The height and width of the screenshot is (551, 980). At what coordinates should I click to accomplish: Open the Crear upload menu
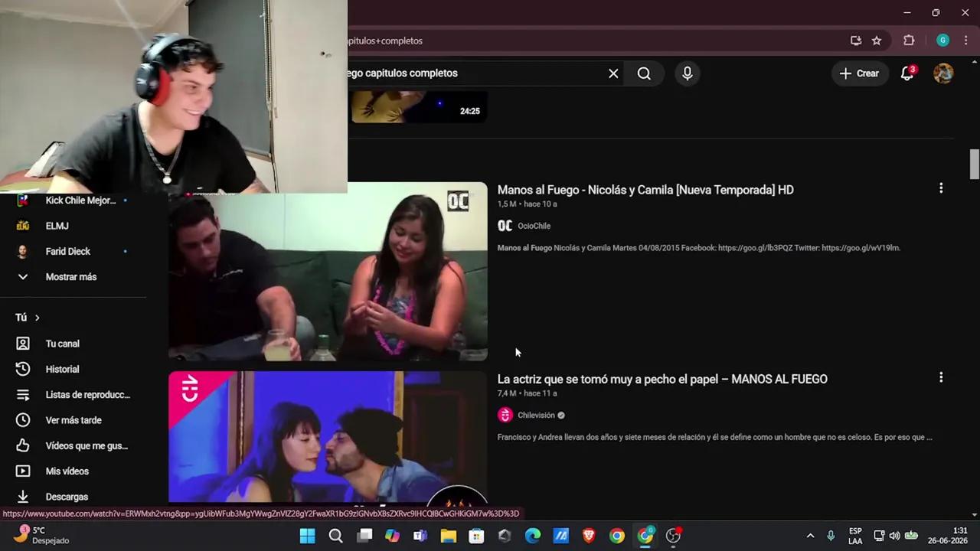click(859, 73)
